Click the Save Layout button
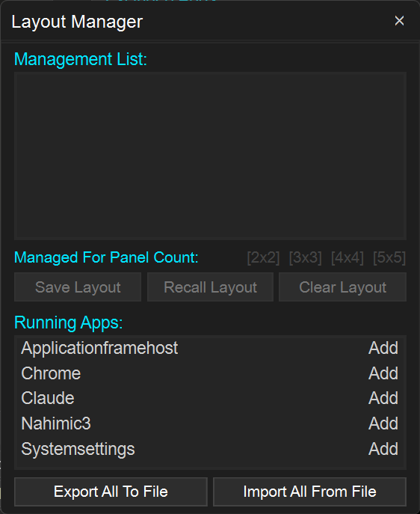 (x=78, y=287)
